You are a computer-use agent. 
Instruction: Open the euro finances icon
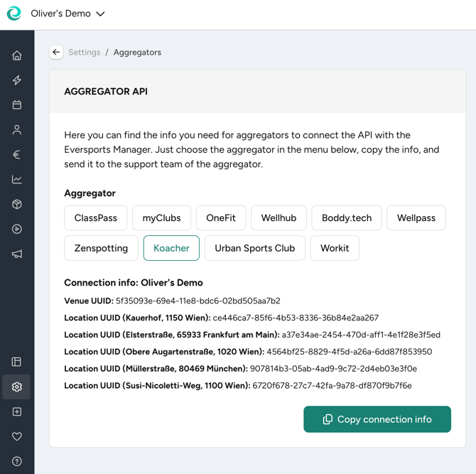[x=17, y=154]
